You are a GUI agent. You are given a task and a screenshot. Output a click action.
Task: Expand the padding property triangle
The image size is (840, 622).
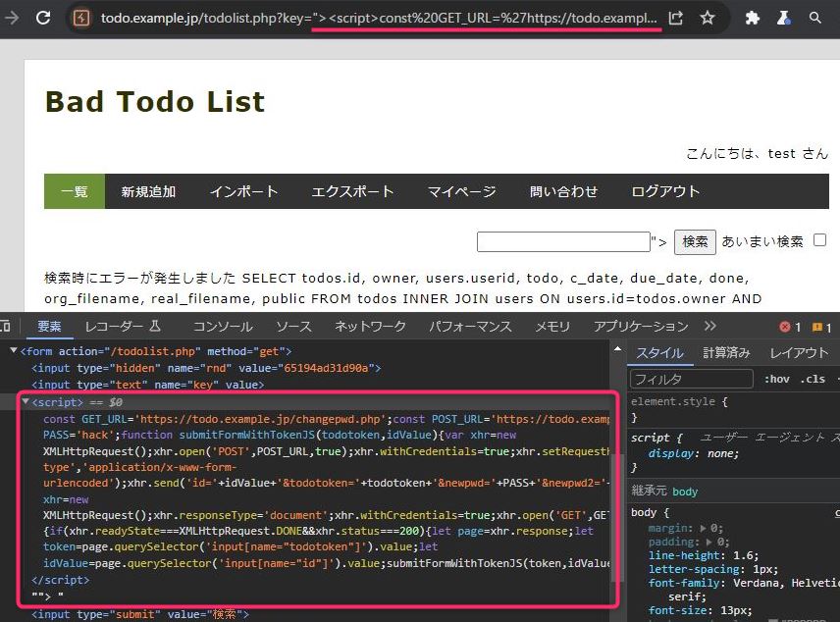709,542
